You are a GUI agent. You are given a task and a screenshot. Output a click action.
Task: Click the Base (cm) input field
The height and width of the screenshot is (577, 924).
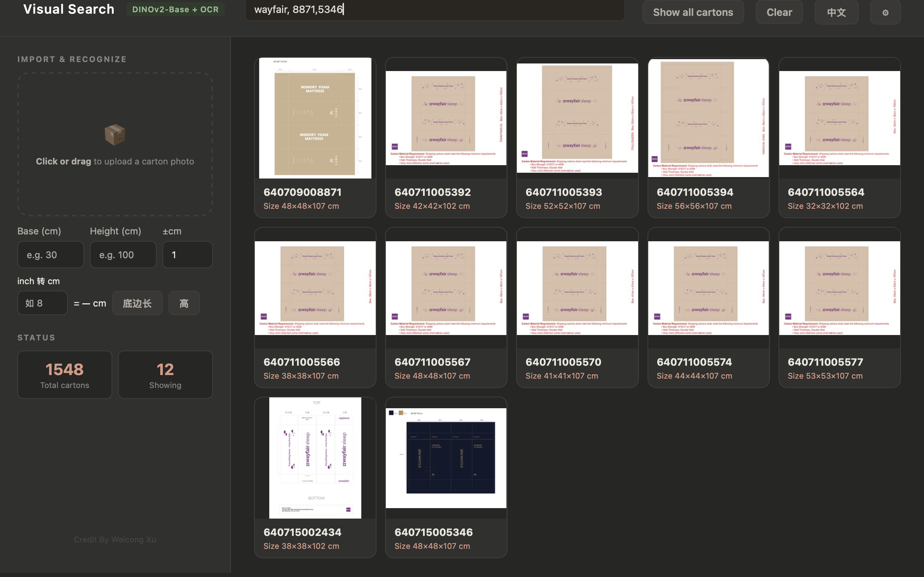[x=51, y=255]
